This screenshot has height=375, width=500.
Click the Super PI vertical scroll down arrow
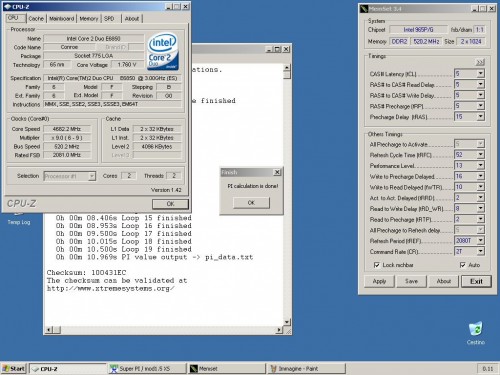pyautogui.click(x=287, y=322)
